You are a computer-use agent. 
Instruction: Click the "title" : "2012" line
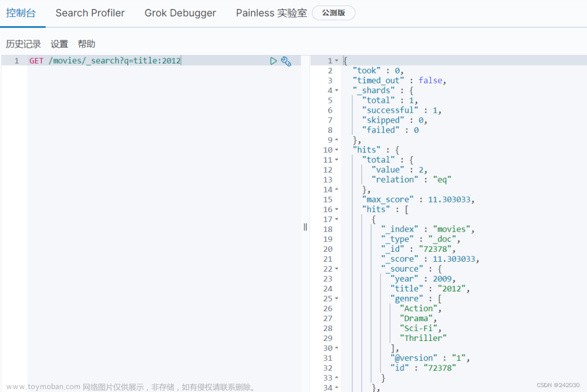pyautogui.click(x=430, y=289)
